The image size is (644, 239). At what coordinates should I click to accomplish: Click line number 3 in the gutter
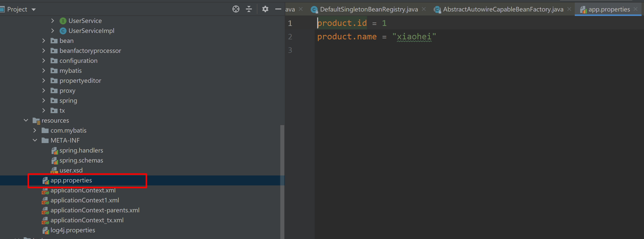pyautogui.click(x=290, y=50)
